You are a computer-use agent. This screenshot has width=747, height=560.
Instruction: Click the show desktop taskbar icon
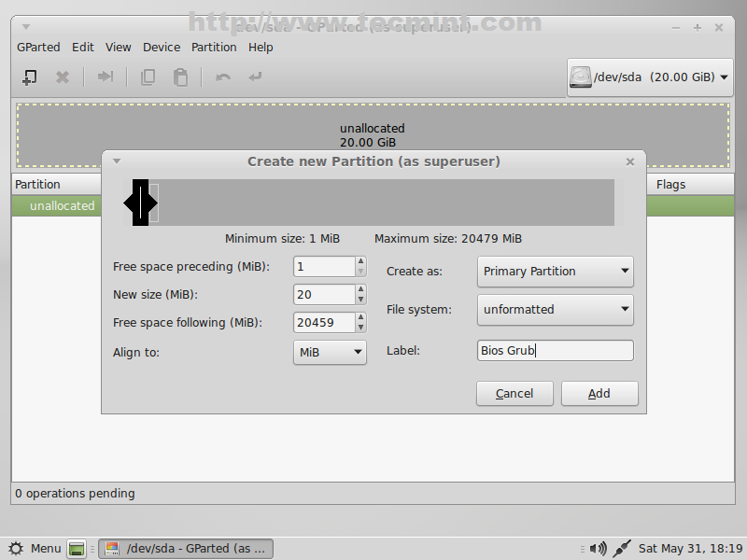(x=77, y=549)
